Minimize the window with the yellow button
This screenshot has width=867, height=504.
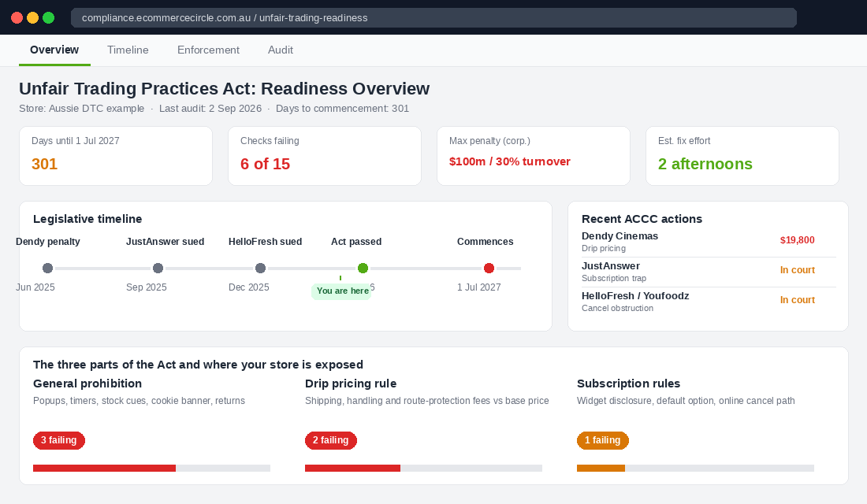[32, 17]
